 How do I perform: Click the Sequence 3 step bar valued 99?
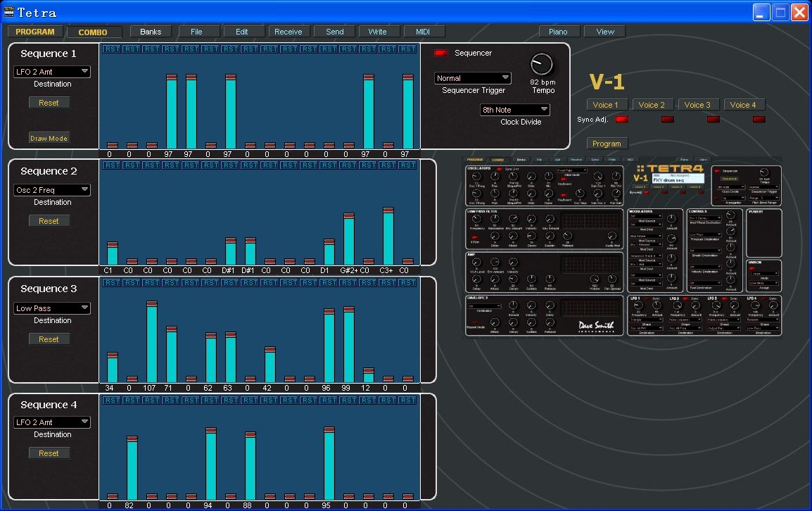tap(349, 345)
